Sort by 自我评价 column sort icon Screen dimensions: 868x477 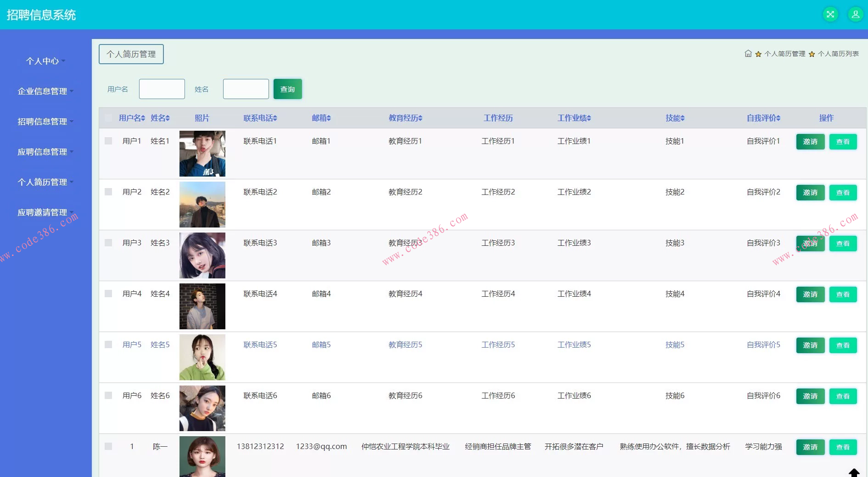coord(778,118)
